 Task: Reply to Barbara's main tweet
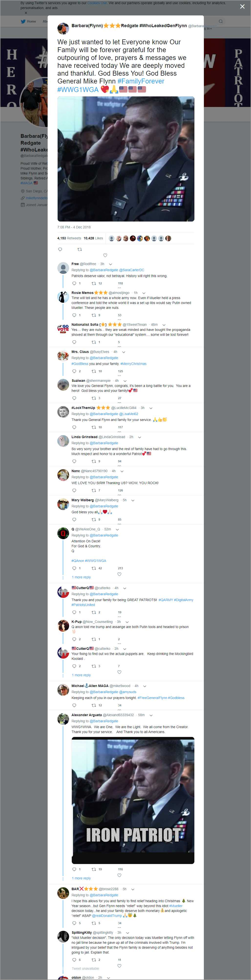60,250
